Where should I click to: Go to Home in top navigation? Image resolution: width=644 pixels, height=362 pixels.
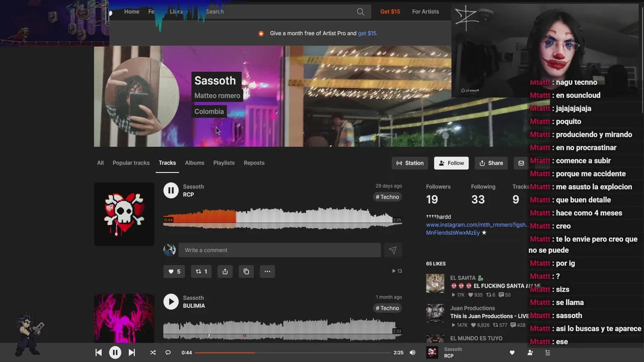(x=131, y=12)
